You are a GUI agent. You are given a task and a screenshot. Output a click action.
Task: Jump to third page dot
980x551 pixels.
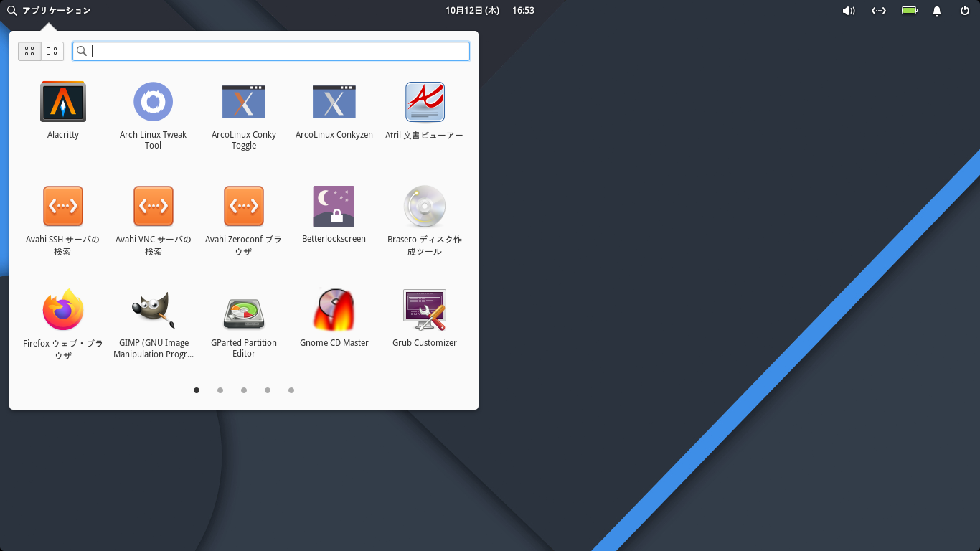(244, 390)
